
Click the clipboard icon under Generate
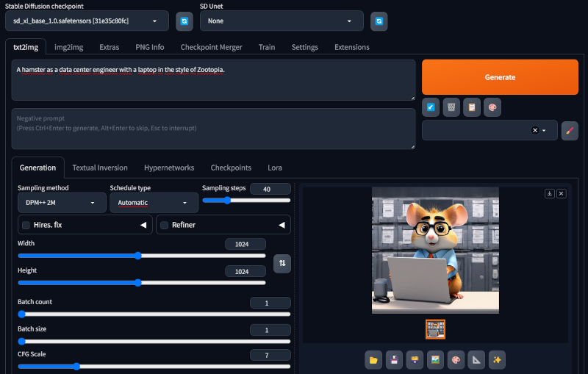[472, 107]
